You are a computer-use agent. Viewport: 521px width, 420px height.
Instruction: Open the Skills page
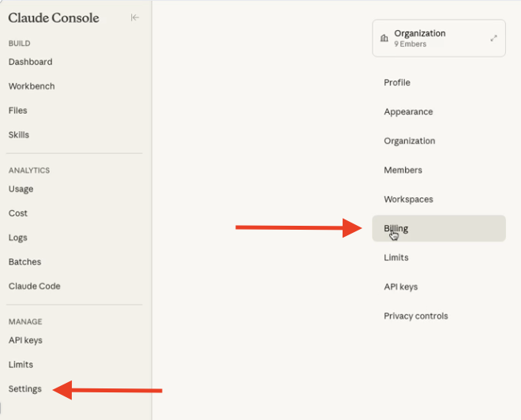point(19,135)
